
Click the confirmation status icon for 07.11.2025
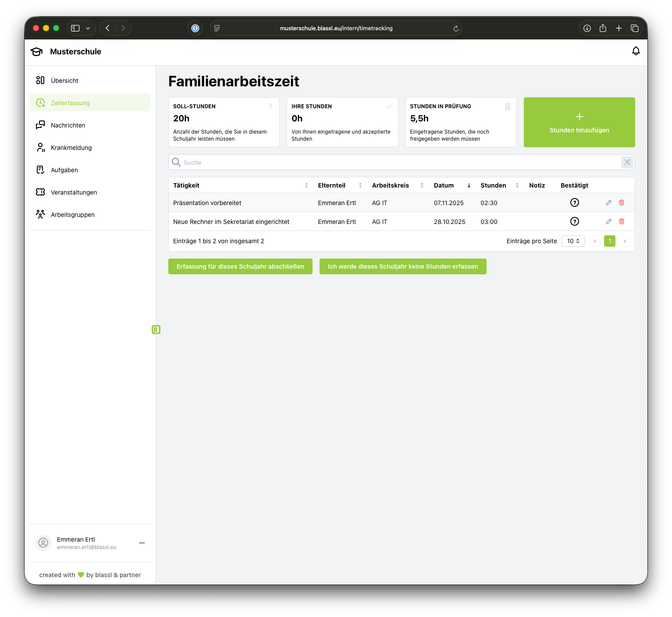click(574, 202)
